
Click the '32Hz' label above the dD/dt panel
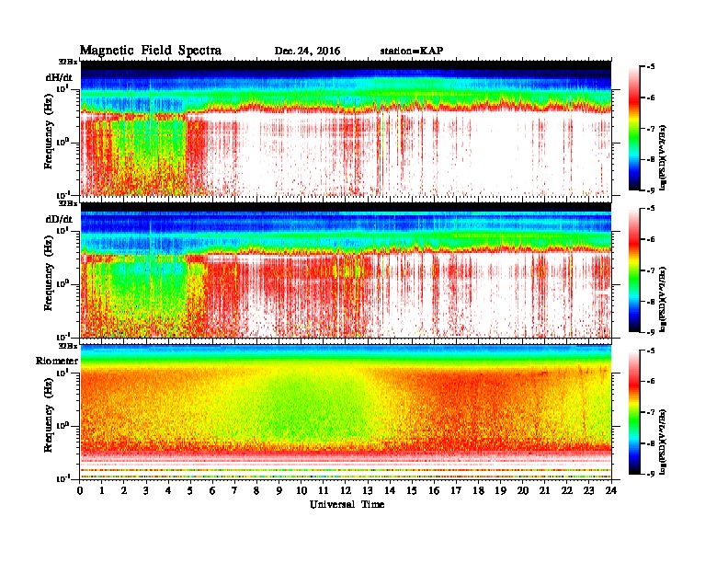pyautogui.click(x=68, y=203)
